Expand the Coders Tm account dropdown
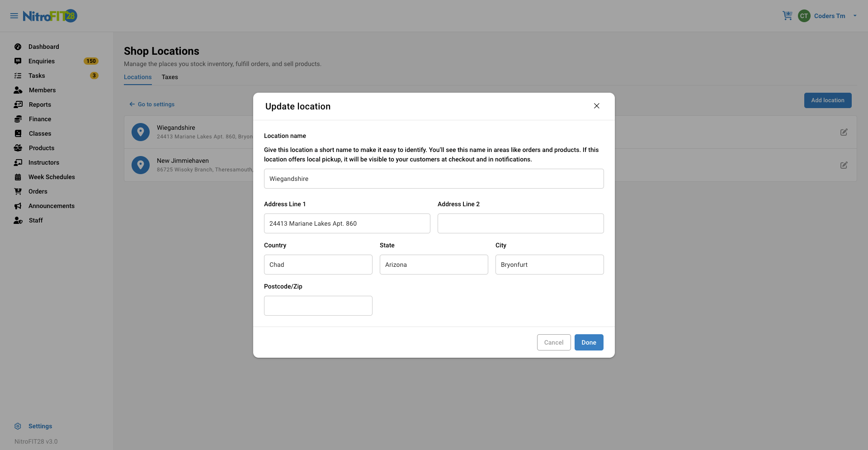Screen dimensions: 868x450 (854, 16)
